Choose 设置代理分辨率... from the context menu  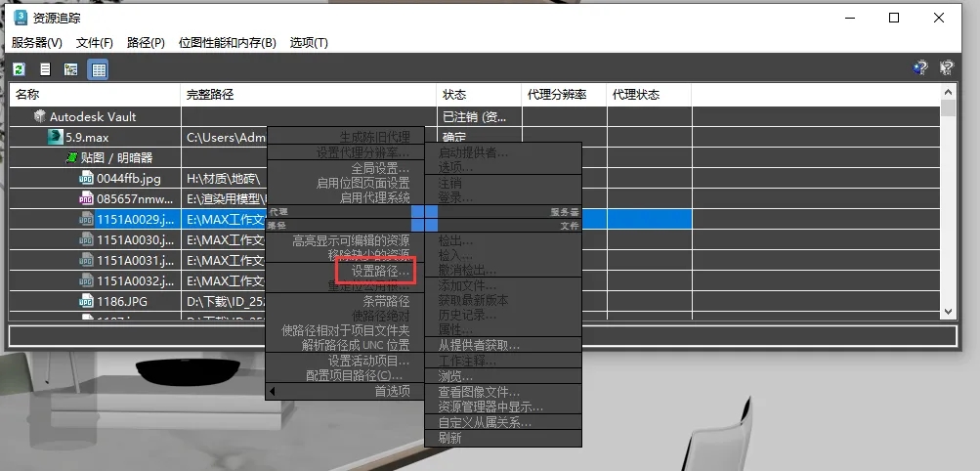point(362,152)
